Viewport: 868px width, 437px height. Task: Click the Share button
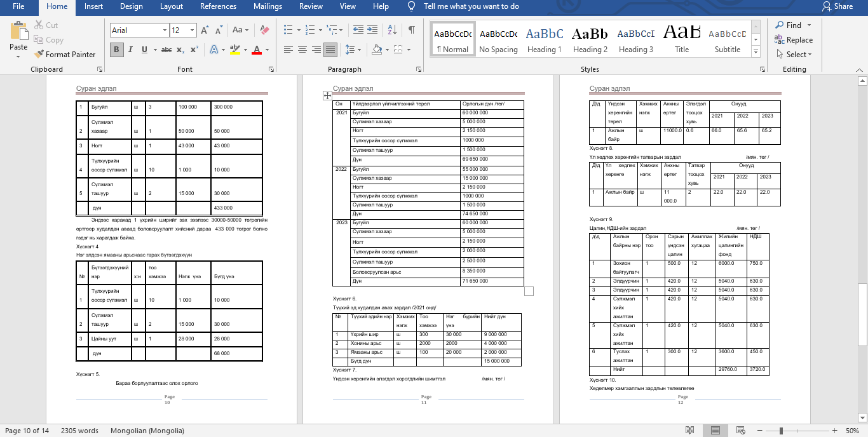[x=837, y=6]
